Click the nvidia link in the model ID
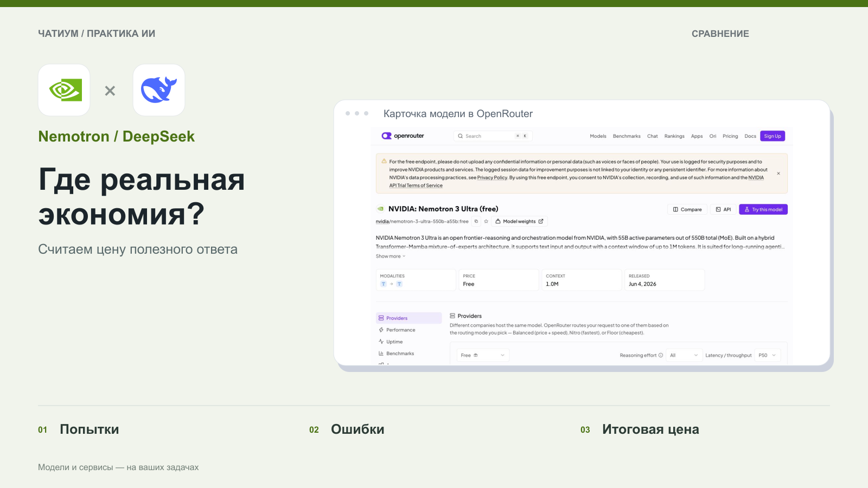Screen dimensions: 868x488 pyautogui.click(x=382, y=221)
